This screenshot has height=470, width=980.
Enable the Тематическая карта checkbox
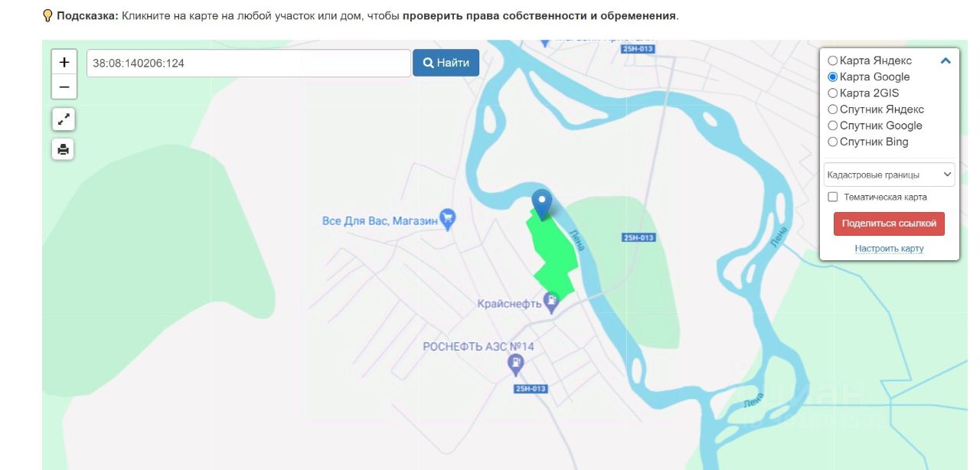click(833, 197)
